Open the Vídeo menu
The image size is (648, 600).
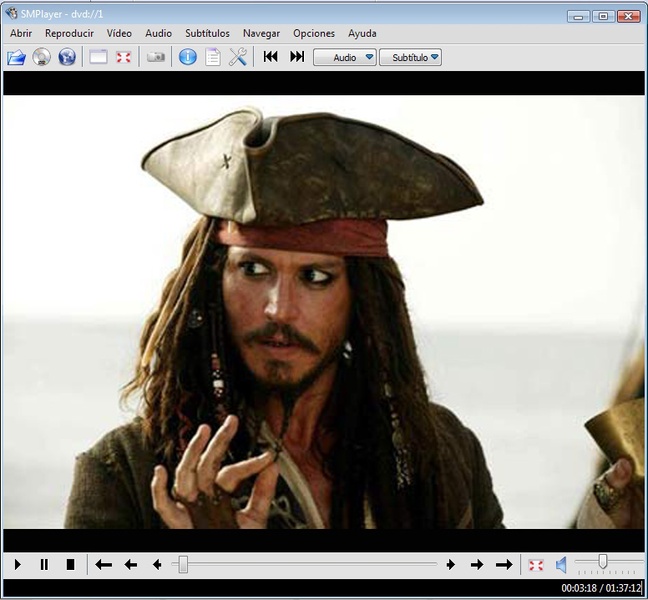(119, 33)
